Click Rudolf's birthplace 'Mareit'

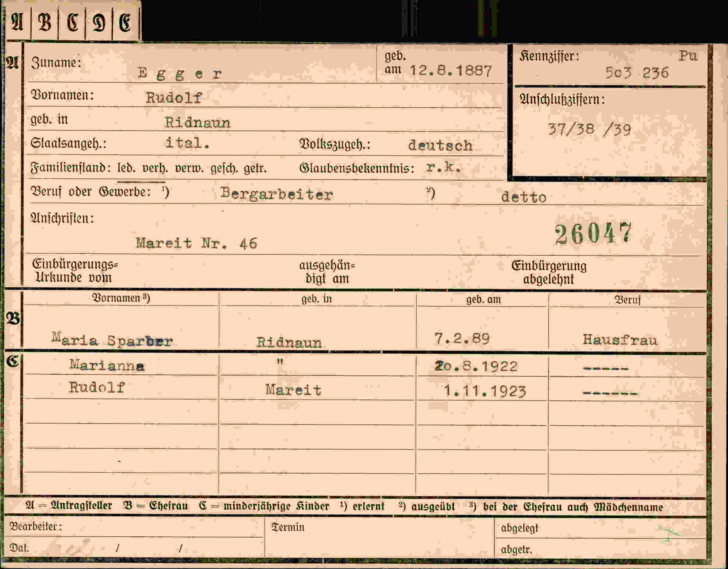click(293, 390)
